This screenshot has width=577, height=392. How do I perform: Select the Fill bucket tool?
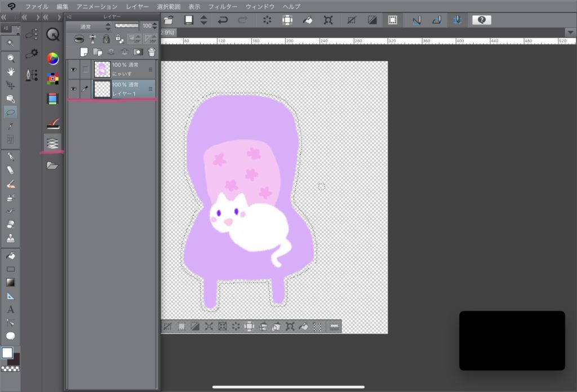coord(10,255)
